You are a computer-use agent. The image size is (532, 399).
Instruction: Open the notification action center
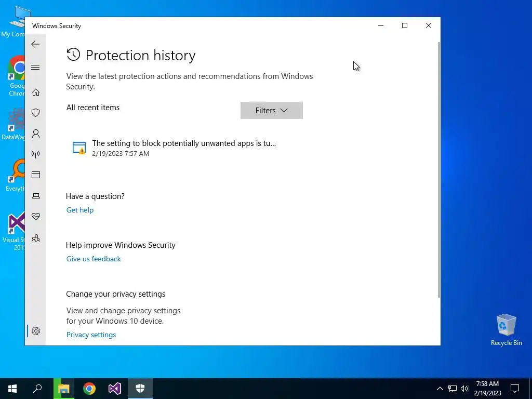point(515,389)
